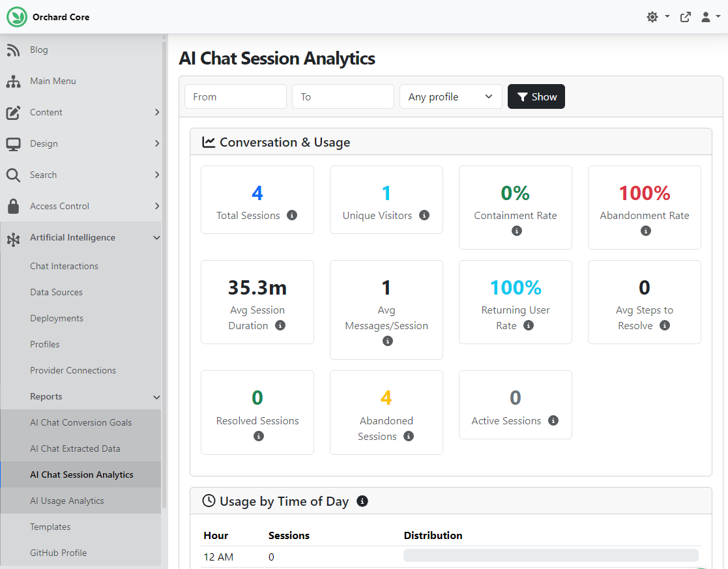Click the Blog RSS icon in sidebar
Image resolution: width=728 pixels, height=569 pixels.
14,50
